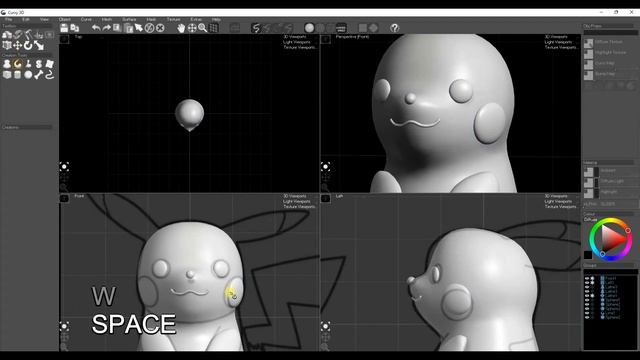
Task: Choose the smooth sphere shading mode
Action: [x=309, y=28]
